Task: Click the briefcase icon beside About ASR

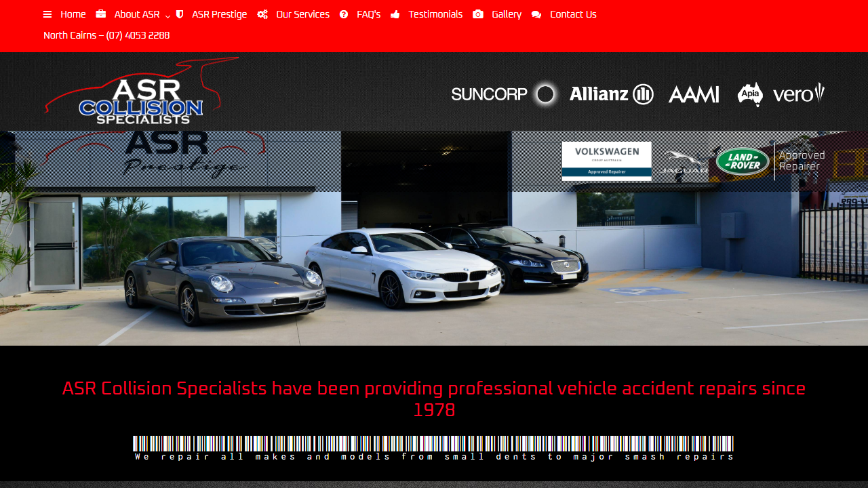Action: pyautogui.click(x=100, y=14)
